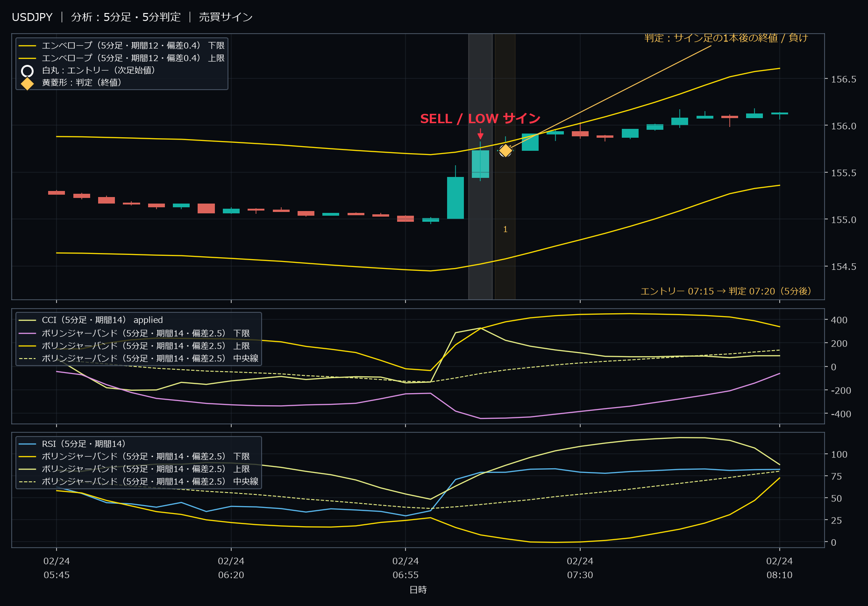Click the 日時 x-axis title
The height and width of the screenshot is (606, 868).
418,590
